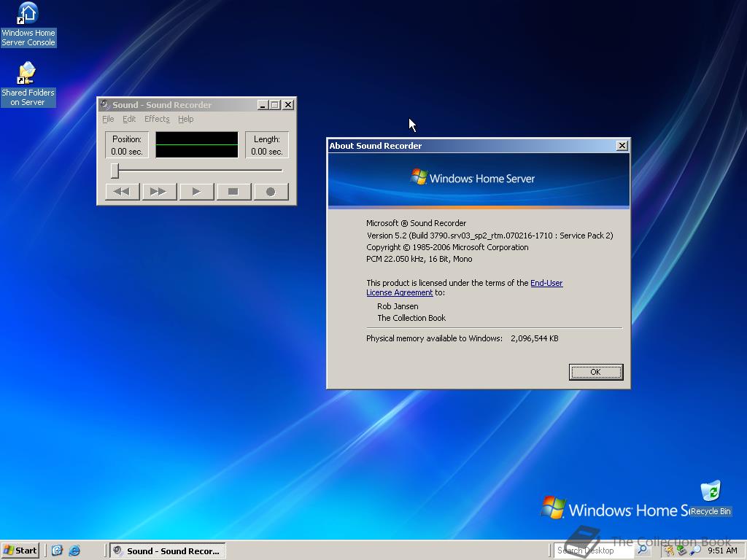The height and width of the screenshot is (560, 747).
Task: Click the position slider thumb in Sound Recorder
Action: 115,171
